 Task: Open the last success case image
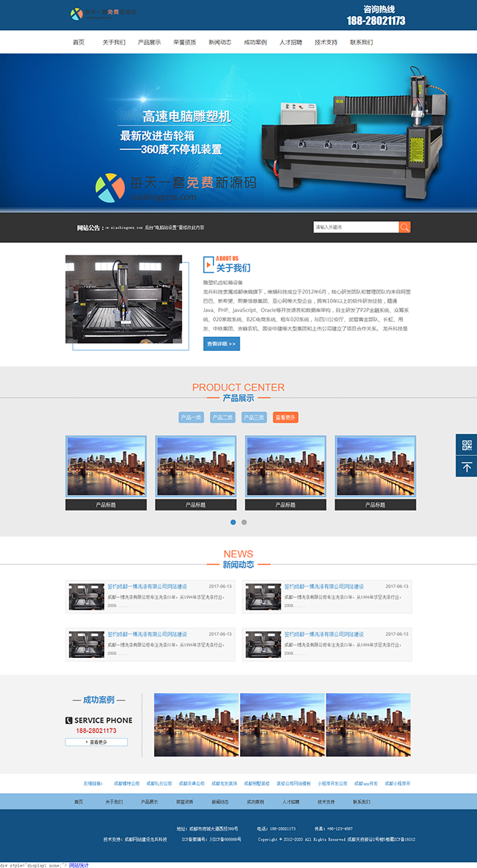pos(368,725)
